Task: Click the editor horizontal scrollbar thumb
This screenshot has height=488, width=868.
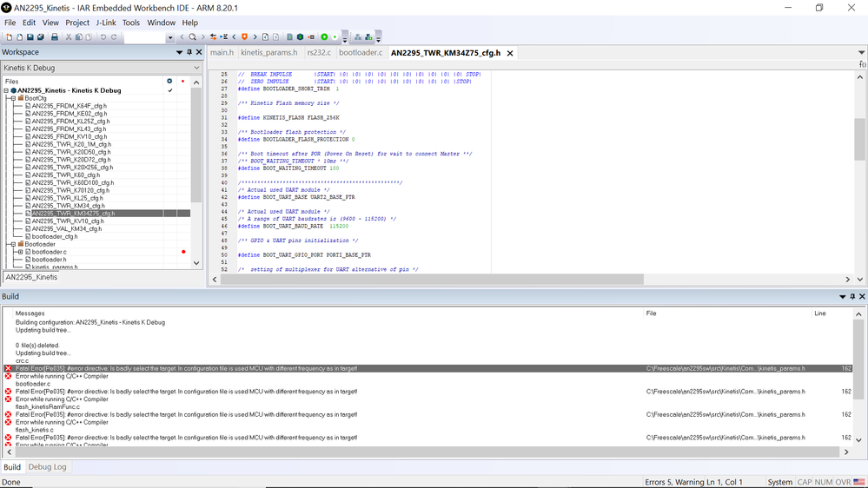Action: click(432, 280)
